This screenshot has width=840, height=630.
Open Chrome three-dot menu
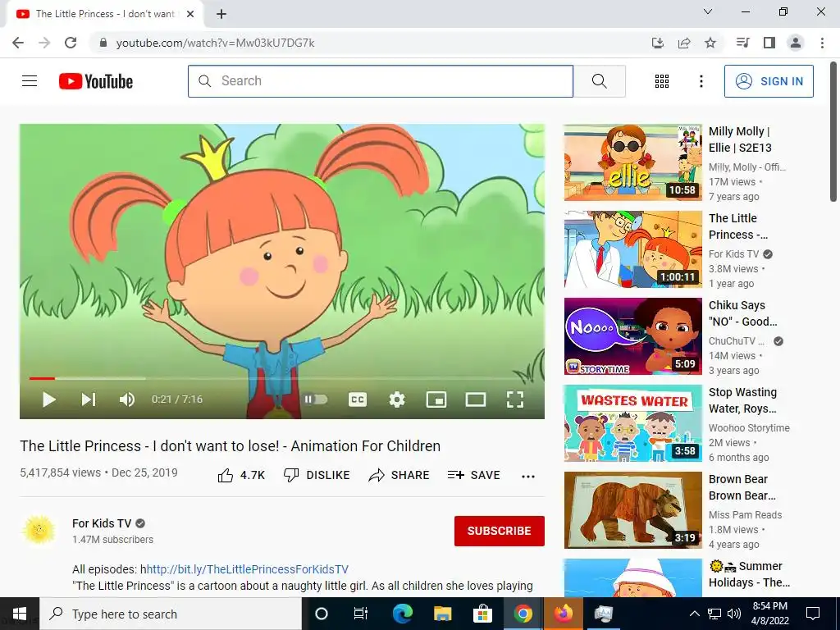pyautogui.click(x=822, y=43)
